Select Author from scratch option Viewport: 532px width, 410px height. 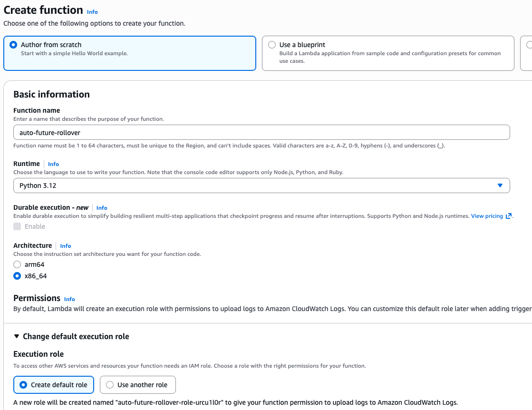tap(51, 45)
